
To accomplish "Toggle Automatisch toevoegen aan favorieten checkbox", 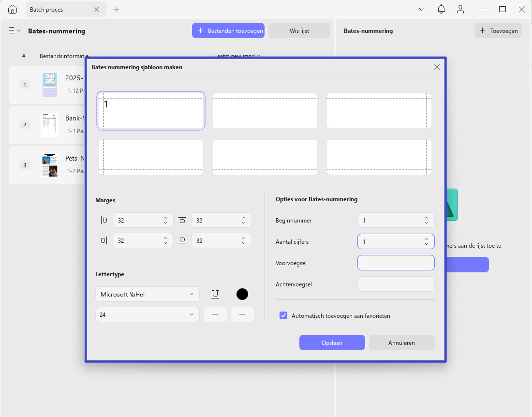I will tap(283, 315).
